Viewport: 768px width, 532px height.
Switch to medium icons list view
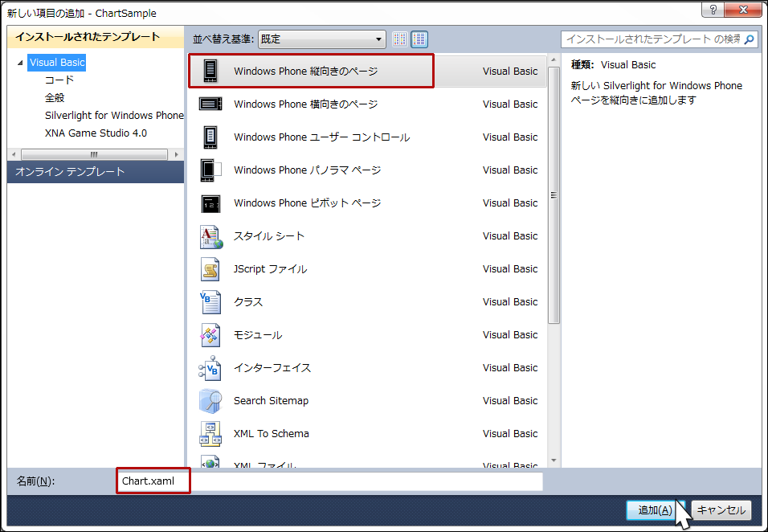coord(419,39)
